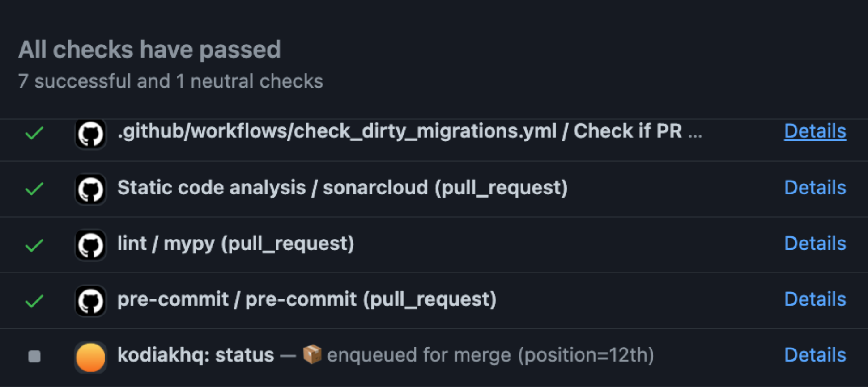Image resolution: width=868 pixels, height=387 pixels.
Task: Click the kodiakhq enqueued for merge text
Action: click(490, 355)
